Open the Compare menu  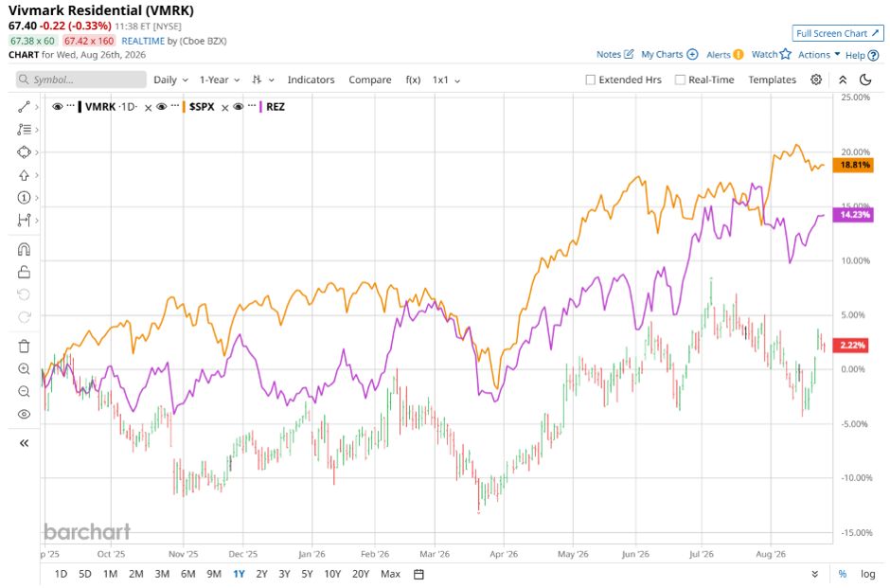click(370, 80)
